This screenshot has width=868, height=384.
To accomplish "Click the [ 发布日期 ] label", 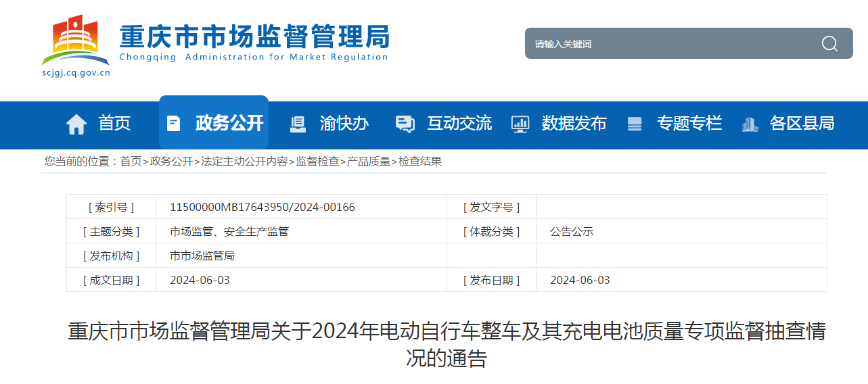I will [x=492, y=280].
